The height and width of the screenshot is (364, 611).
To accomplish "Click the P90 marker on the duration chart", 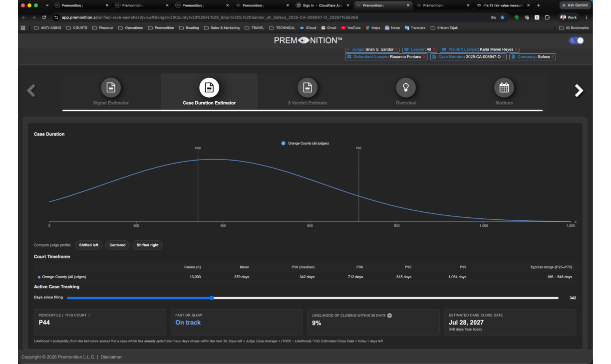I will pos(358,148).
